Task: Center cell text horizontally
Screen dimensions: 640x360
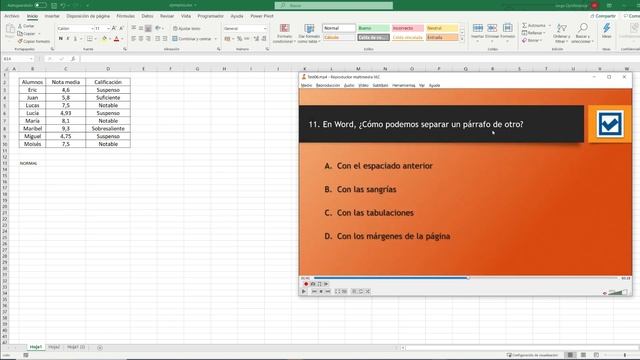Action: pos(141,39)
